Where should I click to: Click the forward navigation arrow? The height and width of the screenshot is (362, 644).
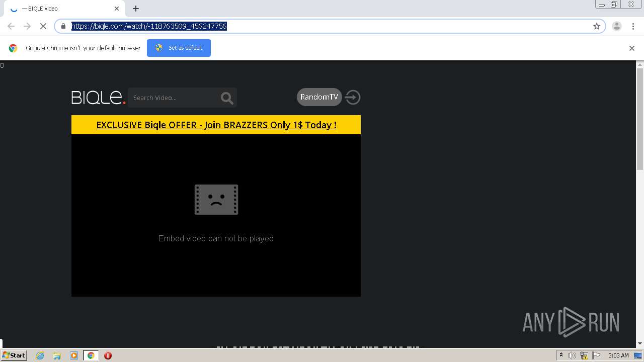27,26
